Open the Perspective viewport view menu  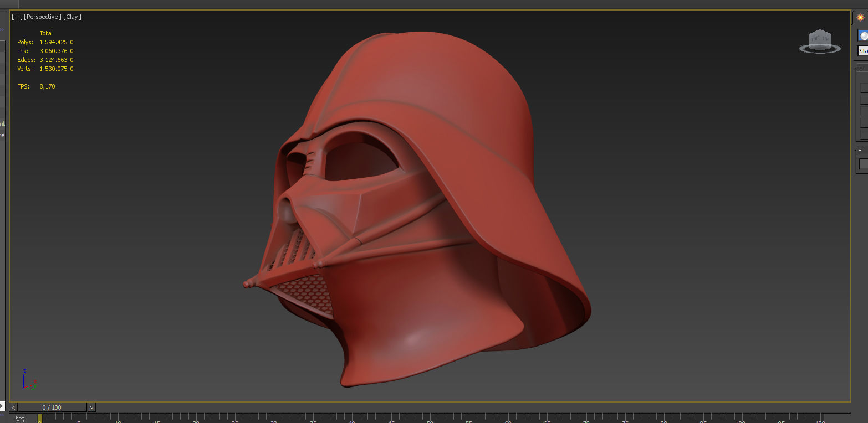[43, 17]
